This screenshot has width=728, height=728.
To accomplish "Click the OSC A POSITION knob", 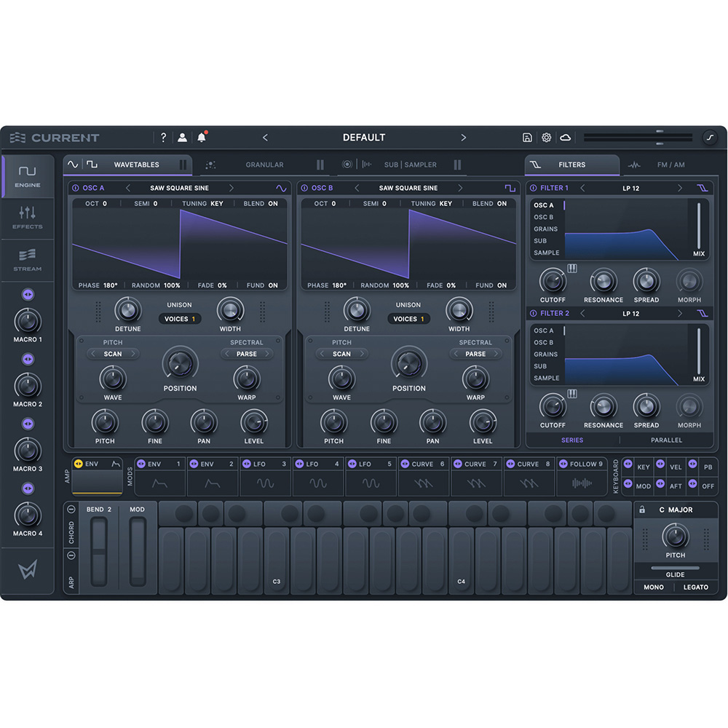I will point(180,363).
